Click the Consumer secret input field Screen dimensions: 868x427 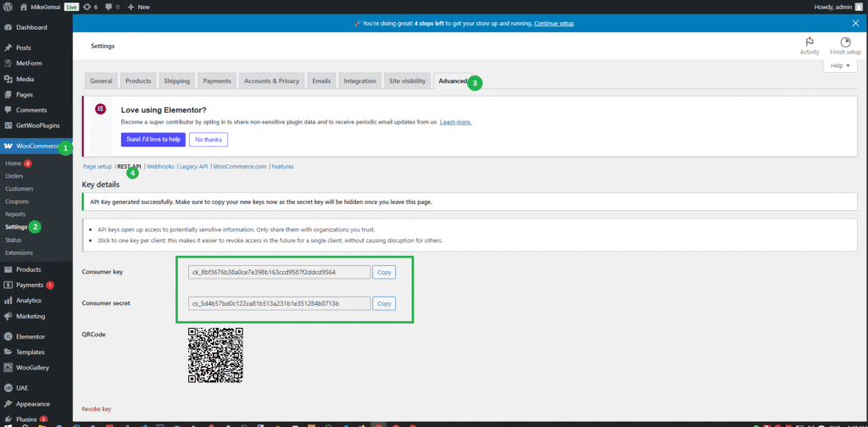(x=280, y=303)
